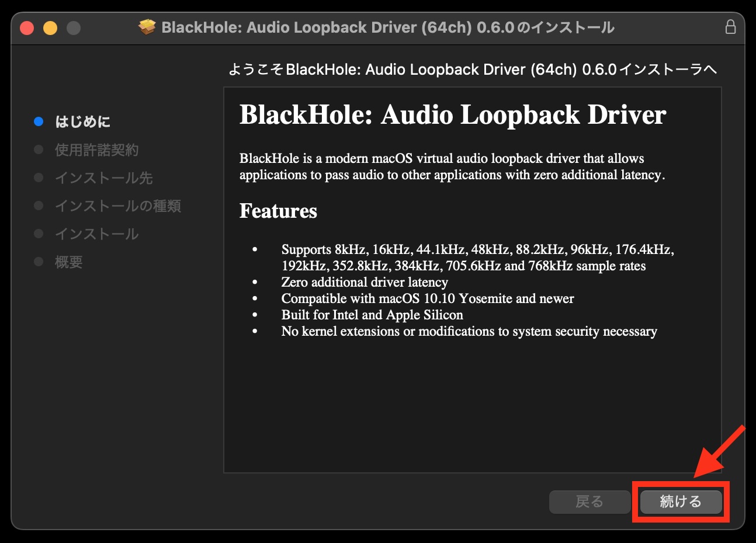Select the 概要 step in sidebar

(x=68, y=262)
